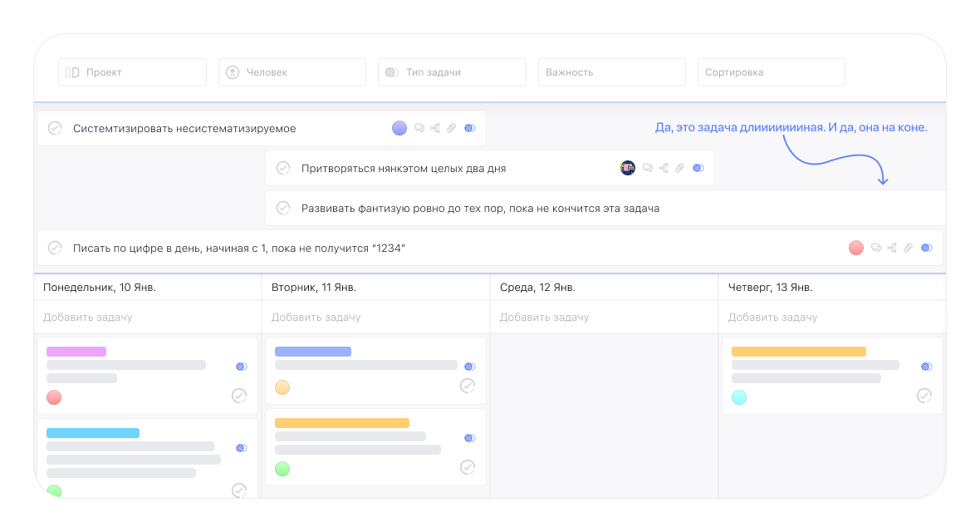Click task type icon on 'Притворяться нянкэтом' row
Image resolution: width=980 pixels, height=532 pixels.
tap(698, 168)
